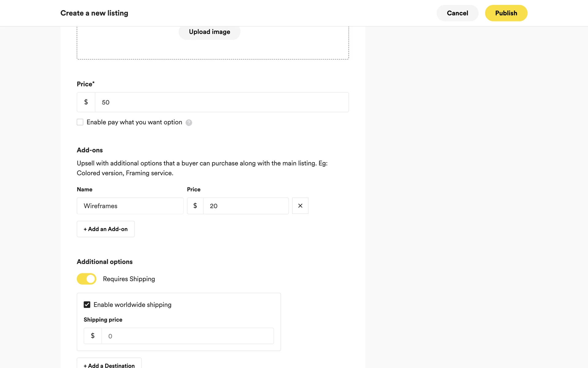
Task: Click the Enable pay what you want label
Action: pyautogui.click(x=134, y=122)
